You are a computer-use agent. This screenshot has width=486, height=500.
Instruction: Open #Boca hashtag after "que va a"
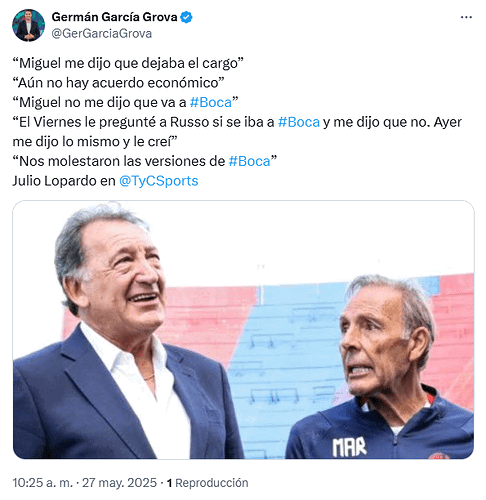211,103
